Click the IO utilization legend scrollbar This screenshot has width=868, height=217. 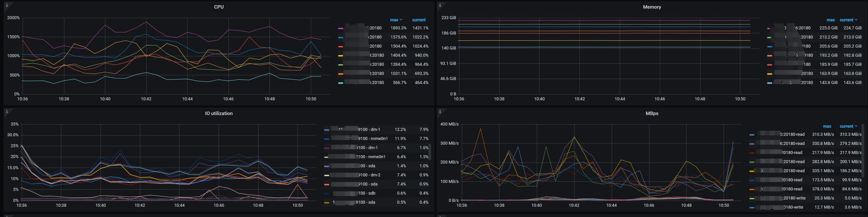coord(430,151)
